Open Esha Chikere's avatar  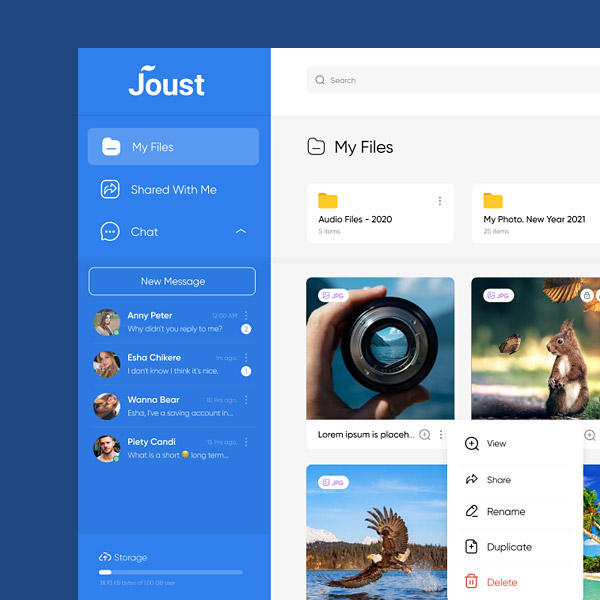pos(107,364)
